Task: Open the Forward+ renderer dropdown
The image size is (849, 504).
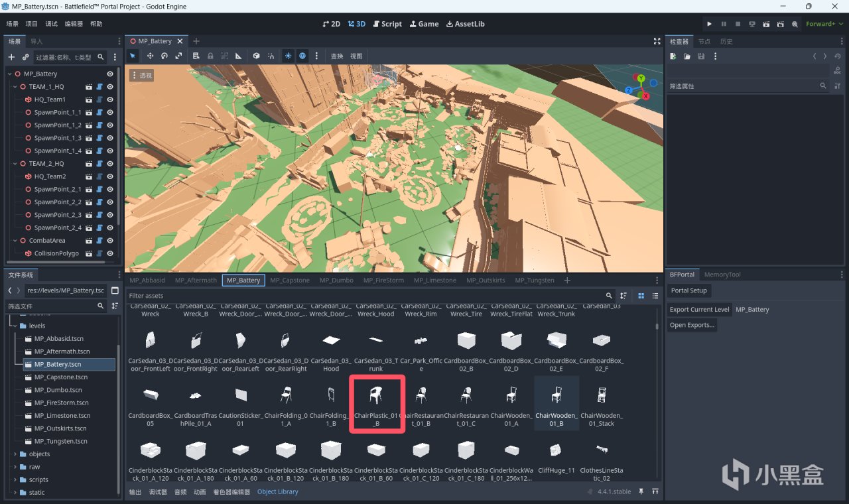Action: click(823, 24)
